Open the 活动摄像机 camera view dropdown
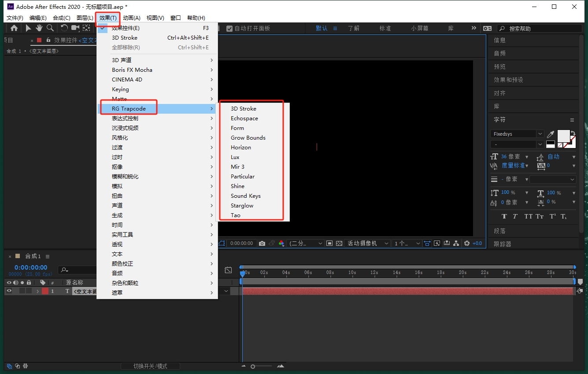Screen dimensions: 588x374 367,243
